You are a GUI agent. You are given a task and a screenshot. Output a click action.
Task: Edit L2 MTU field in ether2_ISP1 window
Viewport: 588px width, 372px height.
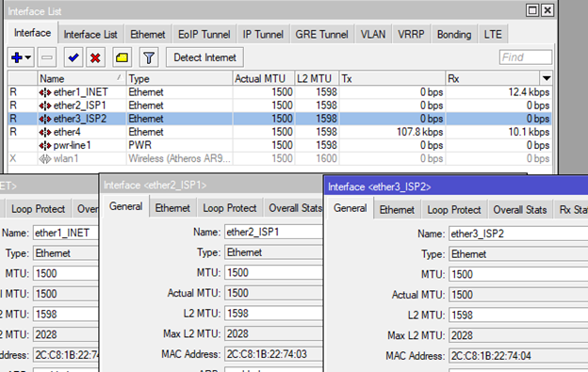273,314
